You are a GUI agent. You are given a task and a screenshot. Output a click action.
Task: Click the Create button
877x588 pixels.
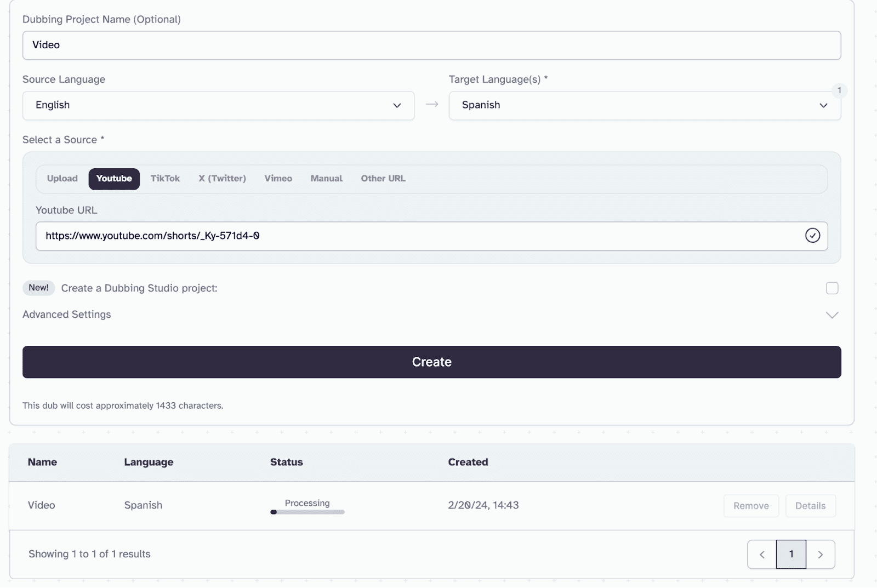click(x=431, y=362)
